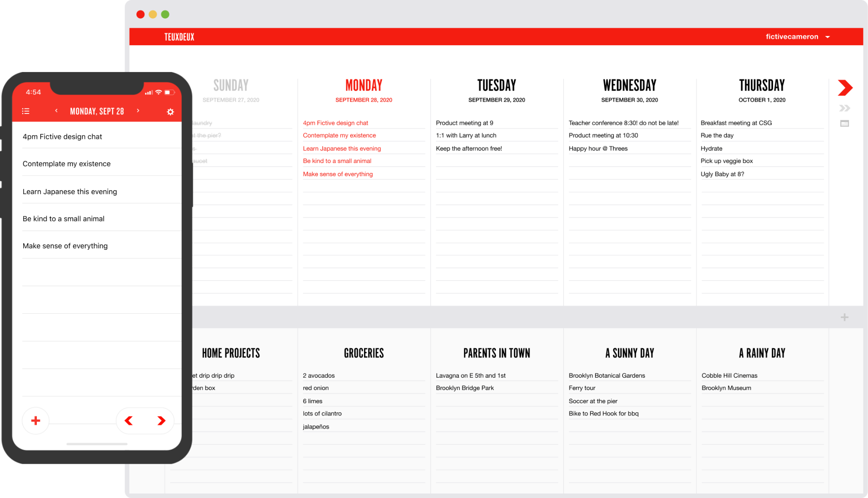Image resolution: width=868 pixels, height=498 pixels.
Task: Click the TEUXDEUX logo header
Action: pyautogui.click(x=181, y=36)
